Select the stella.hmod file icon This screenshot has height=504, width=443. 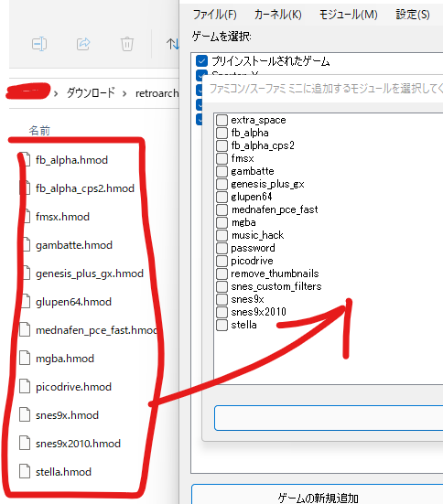click(25, 472)
